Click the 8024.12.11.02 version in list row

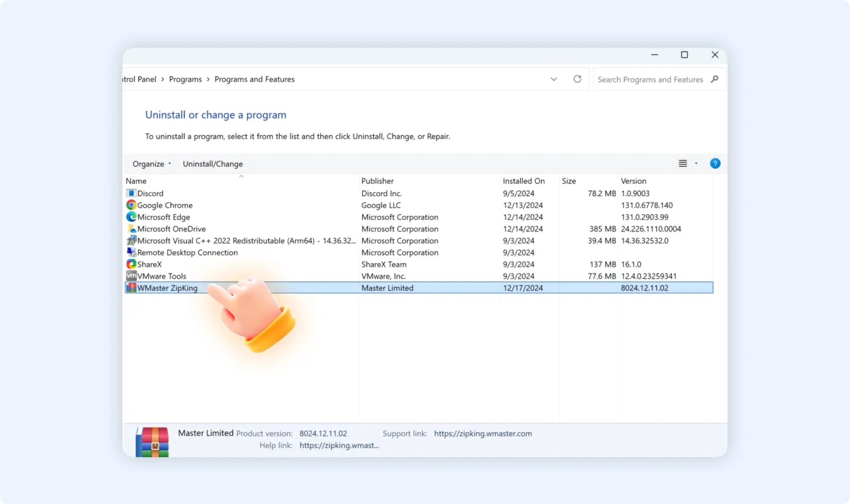(645, 288)
